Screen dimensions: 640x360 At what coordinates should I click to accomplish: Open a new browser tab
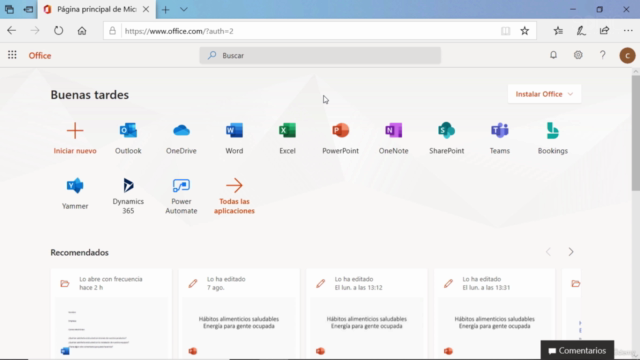point(165,9)
